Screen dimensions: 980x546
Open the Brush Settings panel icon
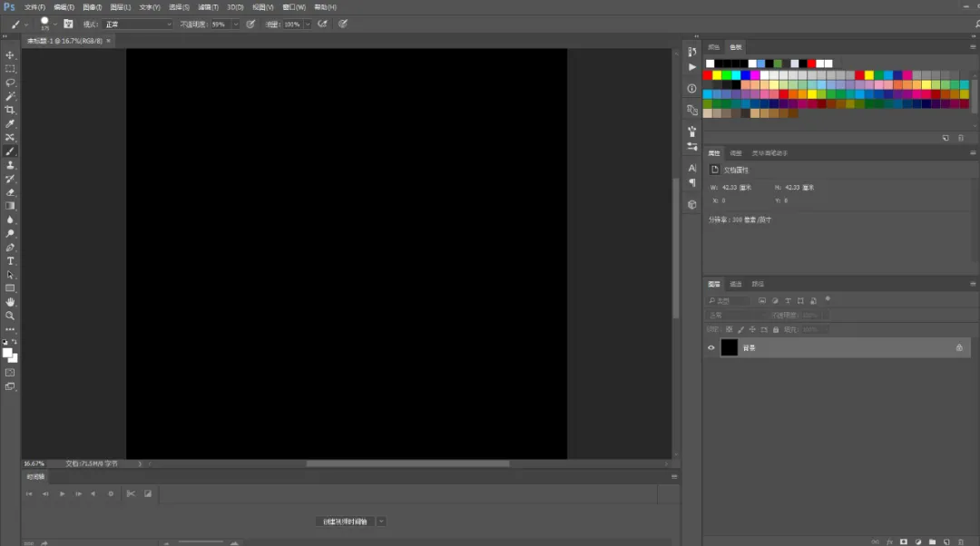click(x=691, y=132)
